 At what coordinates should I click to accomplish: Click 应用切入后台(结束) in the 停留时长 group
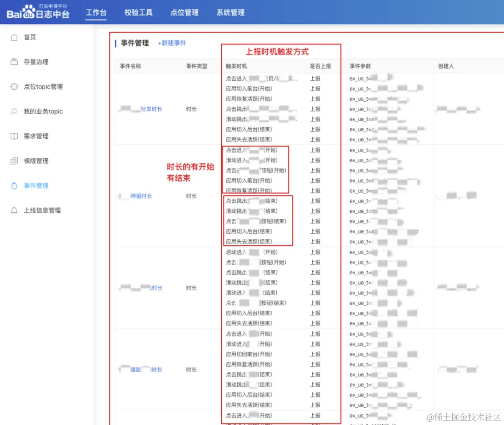(249, 231)
